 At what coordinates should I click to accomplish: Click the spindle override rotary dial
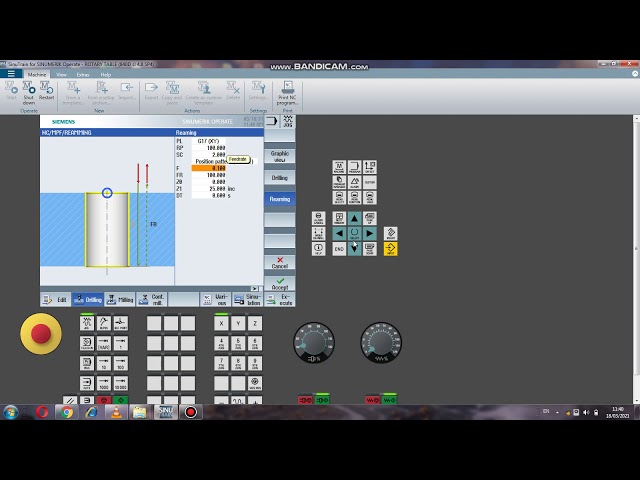[x=314, y=343]
